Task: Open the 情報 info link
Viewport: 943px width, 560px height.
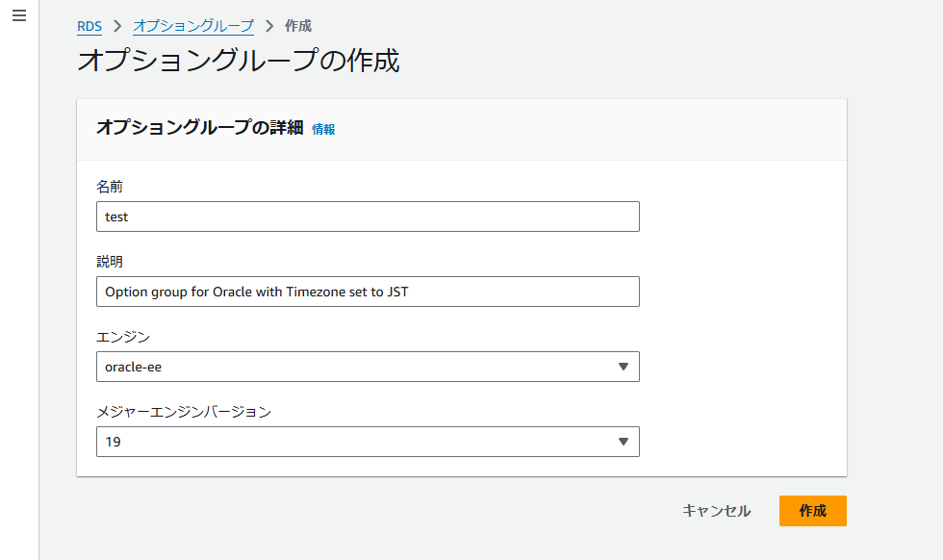Action: tap(323, 129)
